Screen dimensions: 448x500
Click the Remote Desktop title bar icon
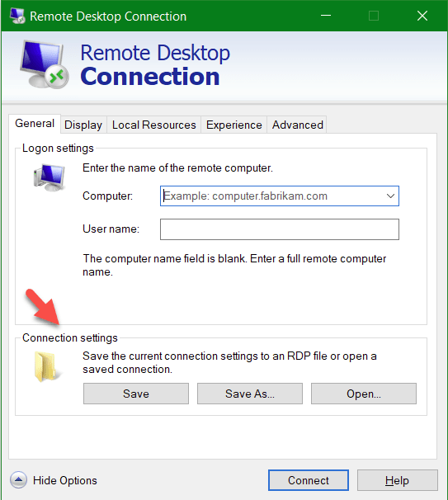(17, 16)
